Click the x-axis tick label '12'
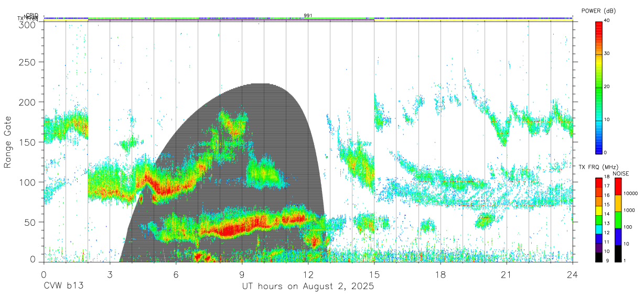 click(308, 274)
